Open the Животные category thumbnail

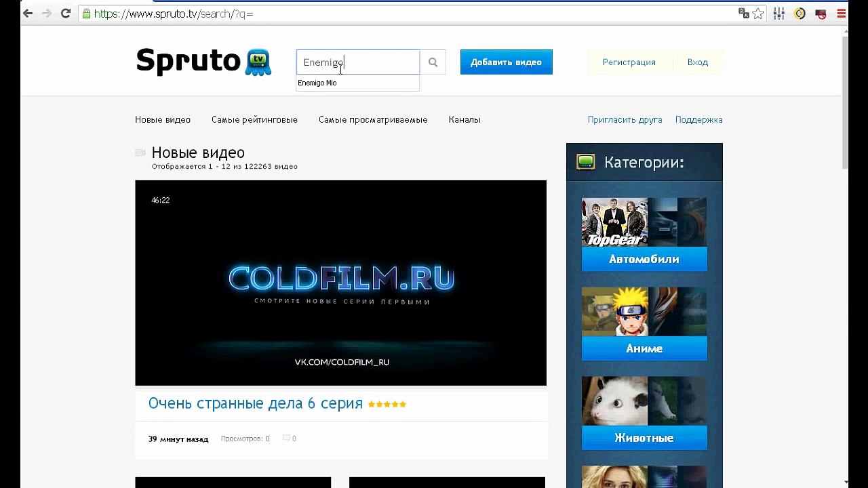tap(644, 401)
